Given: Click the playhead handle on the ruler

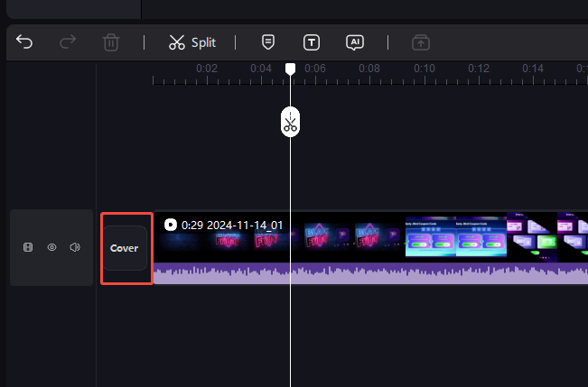Looking at the screenshot, I should [290, 69].
